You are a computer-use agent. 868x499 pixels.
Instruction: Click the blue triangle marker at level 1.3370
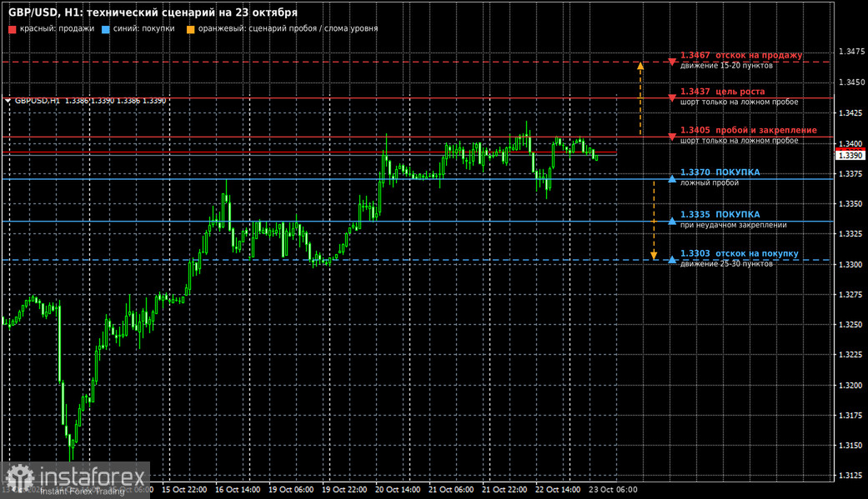coord(672,178)
